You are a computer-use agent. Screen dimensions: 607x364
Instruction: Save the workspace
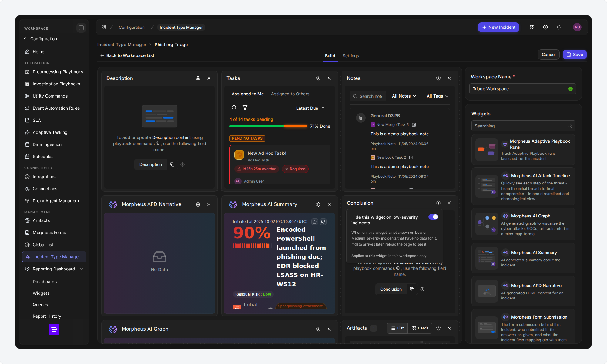575,55
